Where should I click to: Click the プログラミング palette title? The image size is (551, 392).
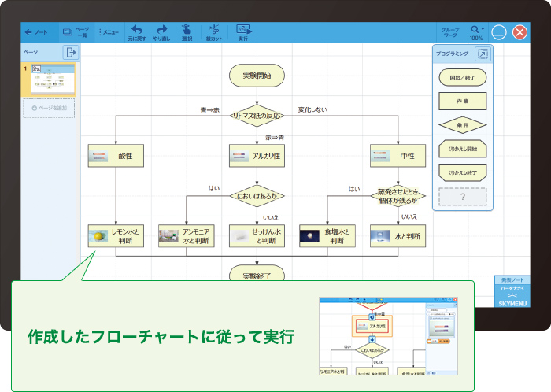tap(453, 54)
